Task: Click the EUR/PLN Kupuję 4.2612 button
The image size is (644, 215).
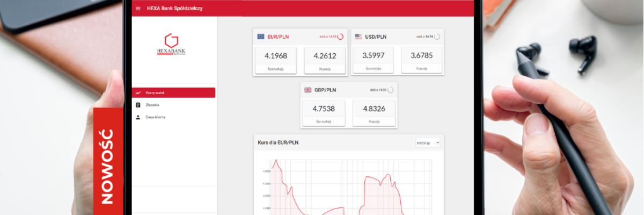Action: coord(325,60)
